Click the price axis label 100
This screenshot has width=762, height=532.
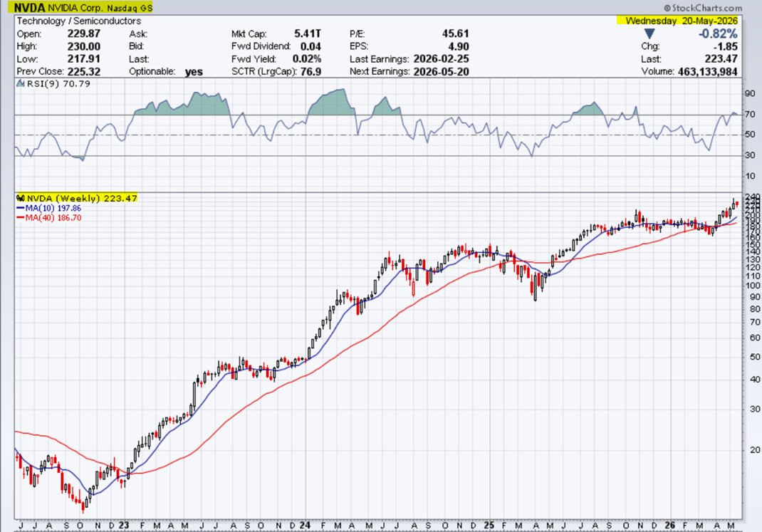click(x=752, y=286)
